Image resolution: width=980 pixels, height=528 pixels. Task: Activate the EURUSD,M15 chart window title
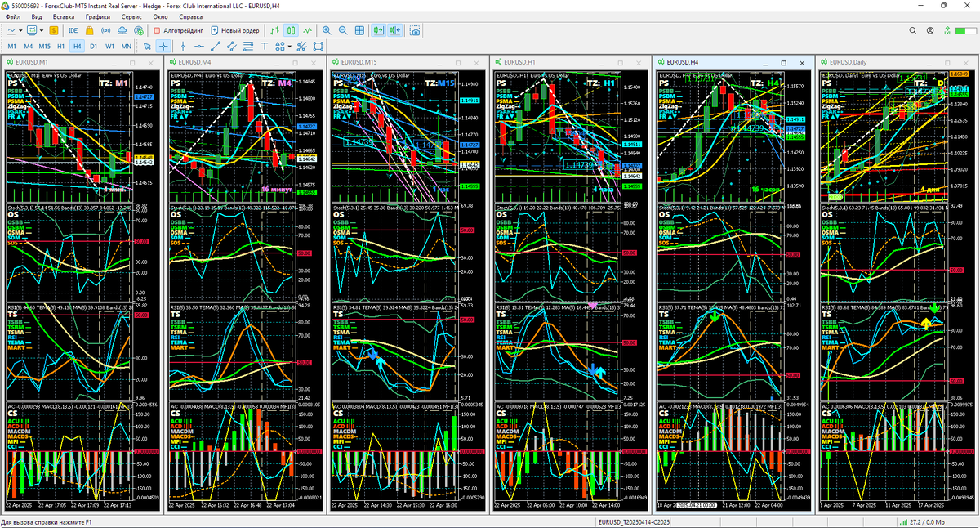click(359, 62)
